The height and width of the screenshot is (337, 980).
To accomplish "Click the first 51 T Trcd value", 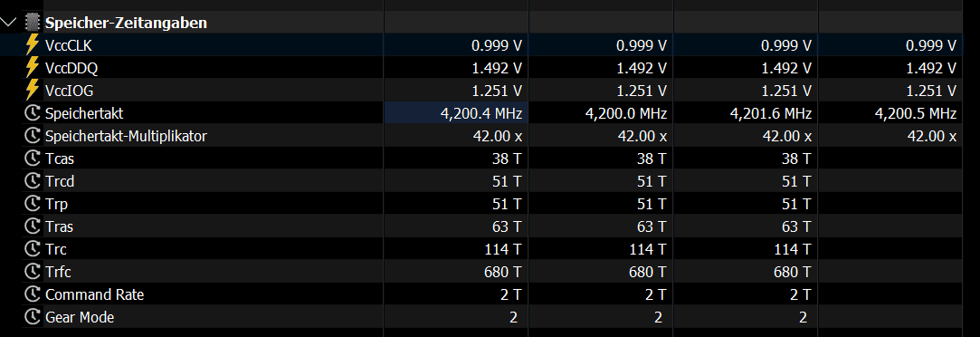I will tap(507, 181).
